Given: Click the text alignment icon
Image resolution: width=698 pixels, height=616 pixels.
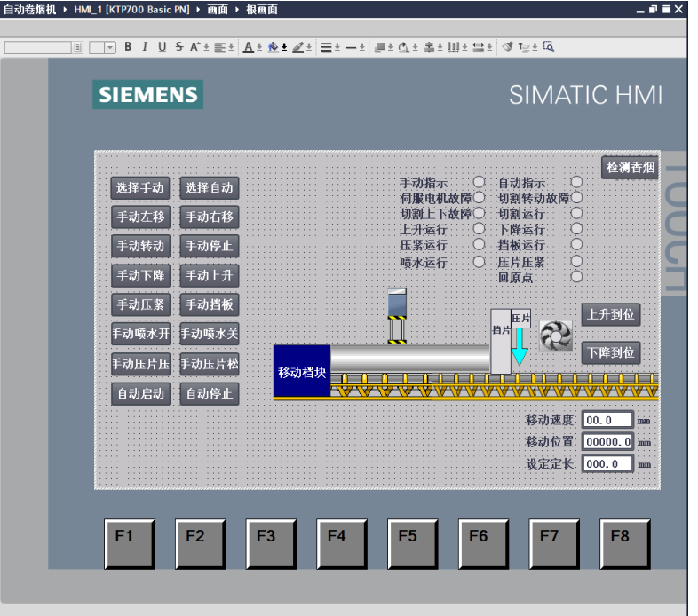Looking at the screenshot, I should click(x=220, y=47).
